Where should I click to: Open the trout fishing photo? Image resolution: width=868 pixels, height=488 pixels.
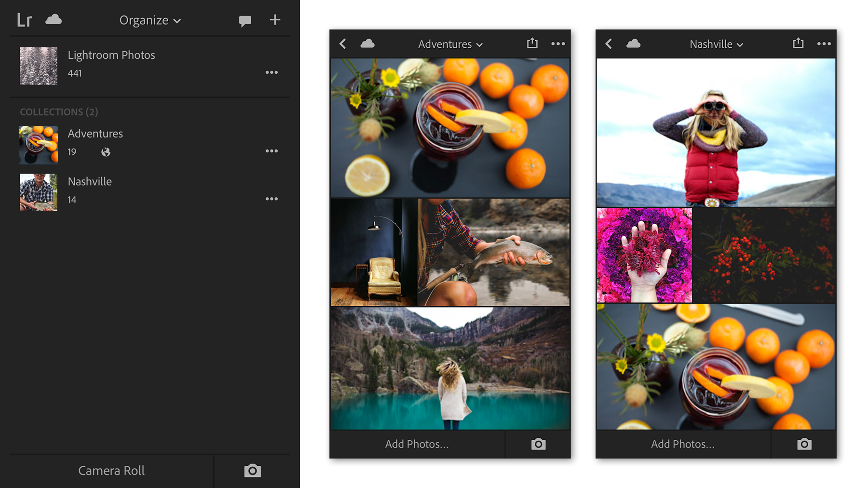coord(494,252)
